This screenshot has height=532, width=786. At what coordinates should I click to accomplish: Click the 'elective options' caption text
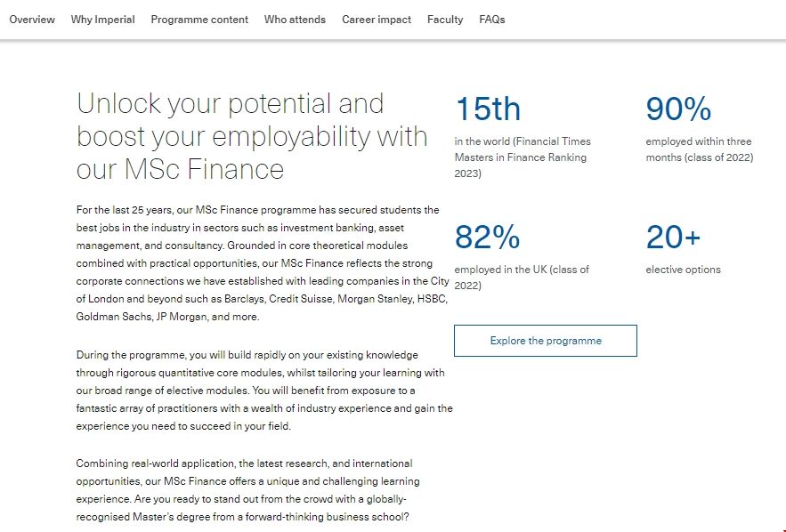point(683,270)
